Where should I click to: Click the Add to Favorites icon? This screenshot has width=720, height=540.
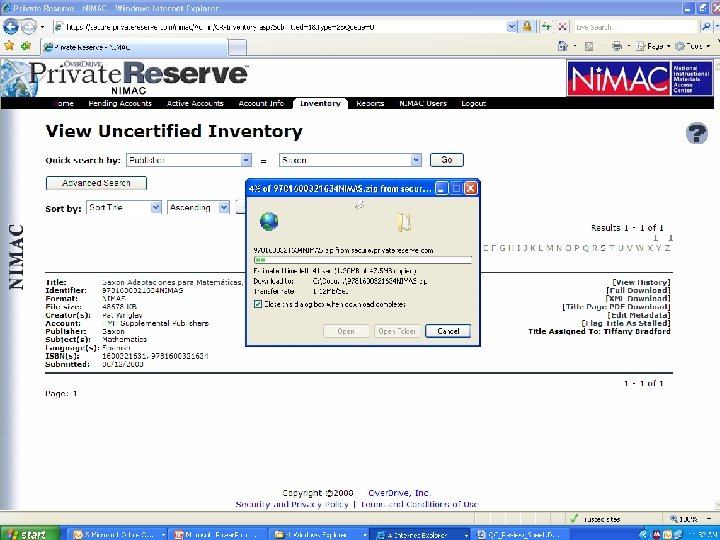tap(26, 46)
